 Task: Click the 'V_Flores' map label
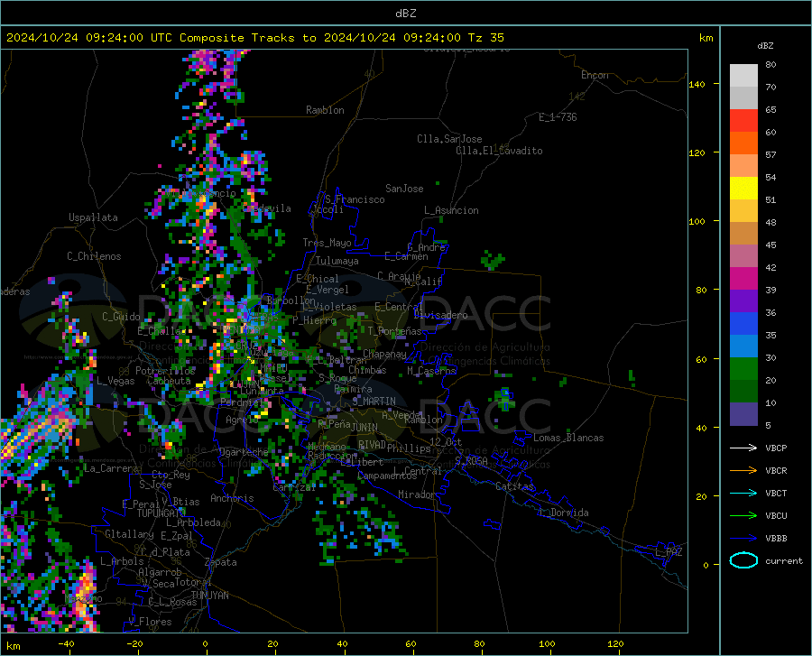(x=150, y=622)
